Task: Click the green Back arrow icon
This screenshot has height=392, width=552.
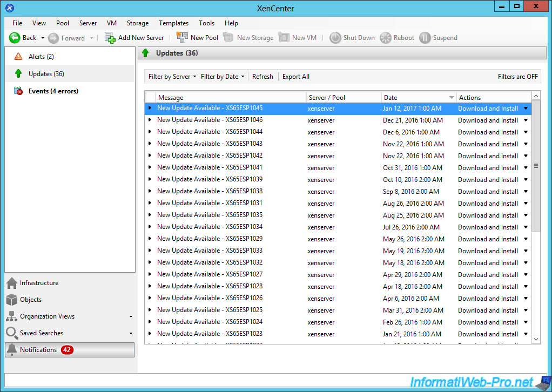Action: (15, 38)
